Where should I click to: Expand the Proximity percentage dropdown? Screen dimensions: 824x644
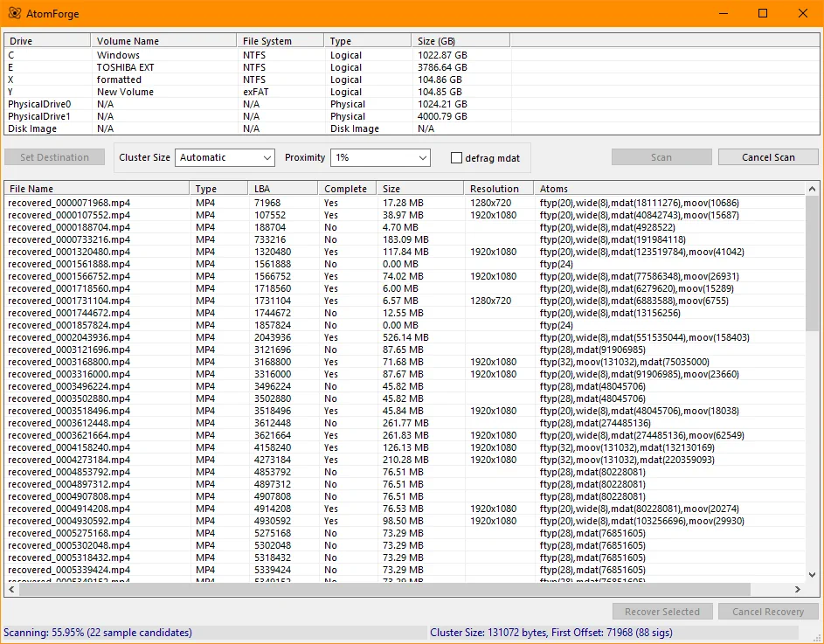click(x=380, y=158)
